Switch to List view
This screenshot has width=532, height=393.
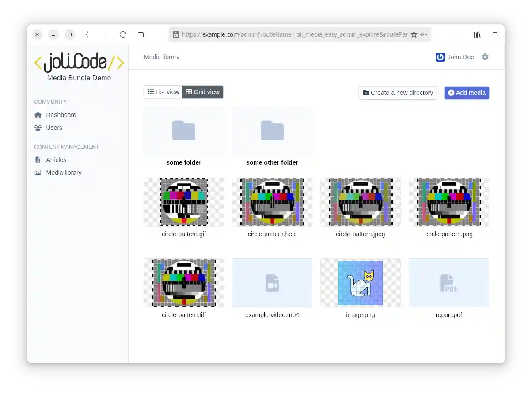[163, 92]
